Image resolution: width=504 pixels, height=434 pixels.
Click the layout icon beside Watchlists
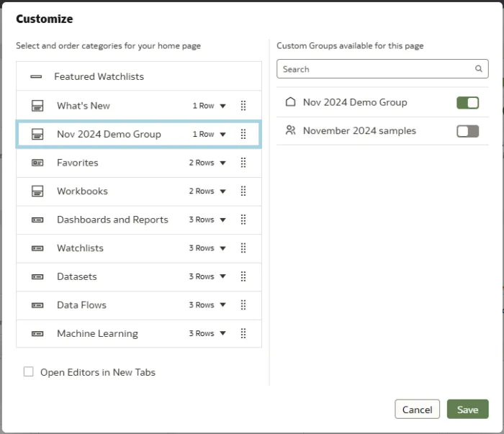click(37, 248)
